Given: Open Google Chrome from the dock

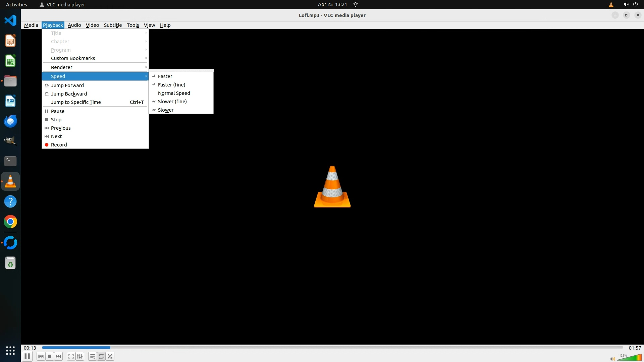Looking at the screenshot, I should pyautogui.click(x=10, y=222).
